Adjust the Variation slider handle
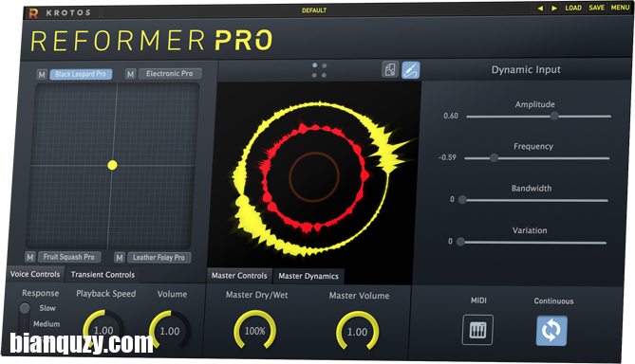The width and height of the screenshot is (635, 364). click(x=460, y=242)
